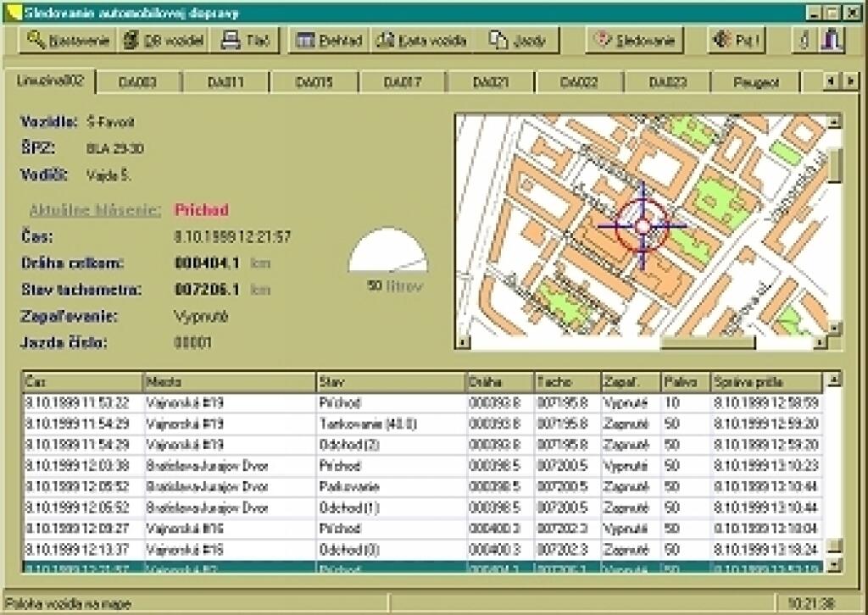Click the Š-Favorit vehicle value

click(111, 122)
